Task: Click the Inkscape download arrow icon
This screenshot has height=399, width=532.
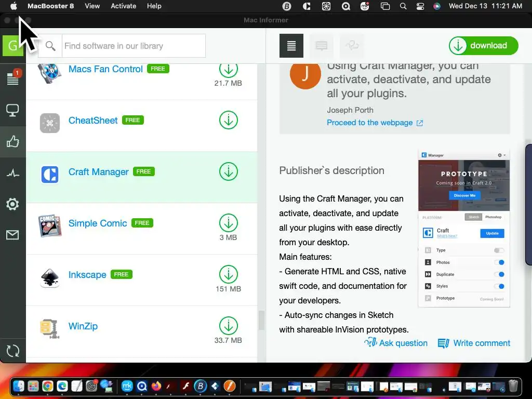Action: click(x=229, y=274)
